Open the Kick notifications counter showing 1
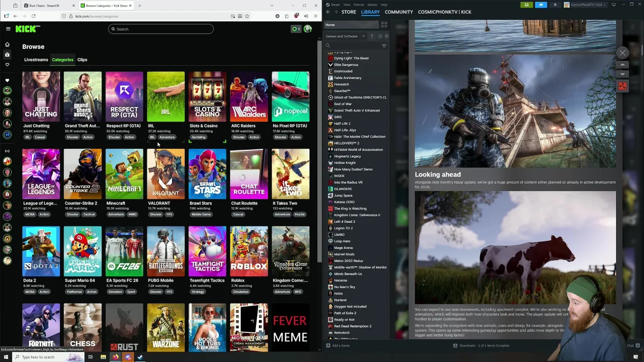This screenshot has height=362, width=644. tap(296, 29)
